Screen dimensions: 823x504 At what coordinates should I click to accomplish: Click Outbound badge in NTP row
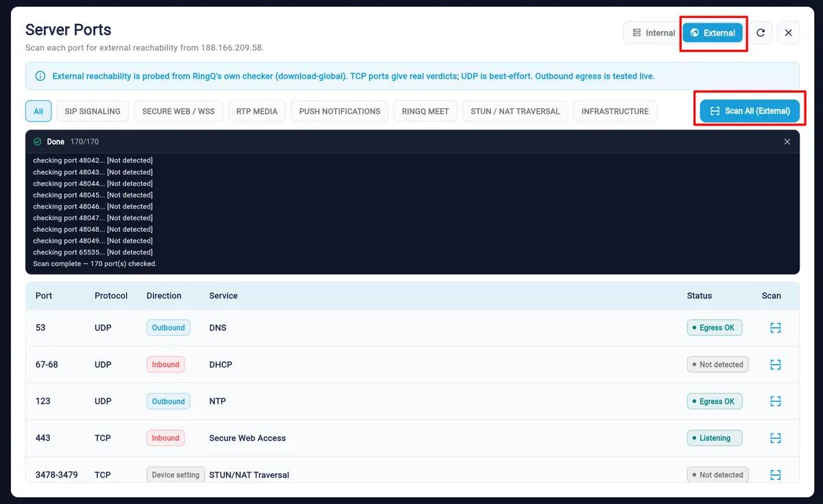coord(168,401)
